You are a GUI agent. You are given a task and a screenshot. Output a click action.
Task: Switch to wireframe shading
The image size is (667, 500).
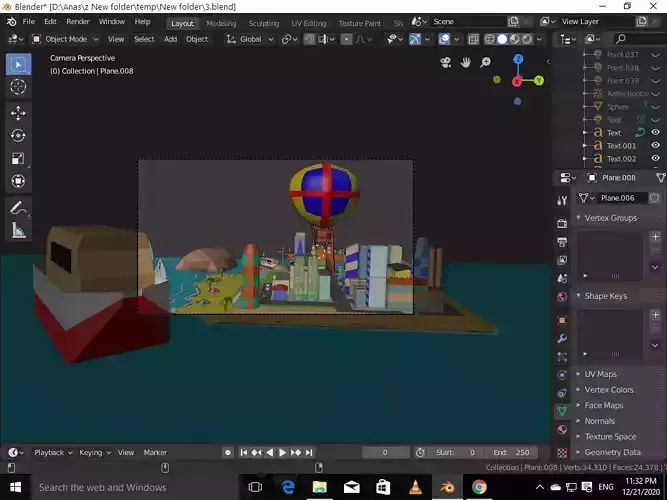(490, 39)
